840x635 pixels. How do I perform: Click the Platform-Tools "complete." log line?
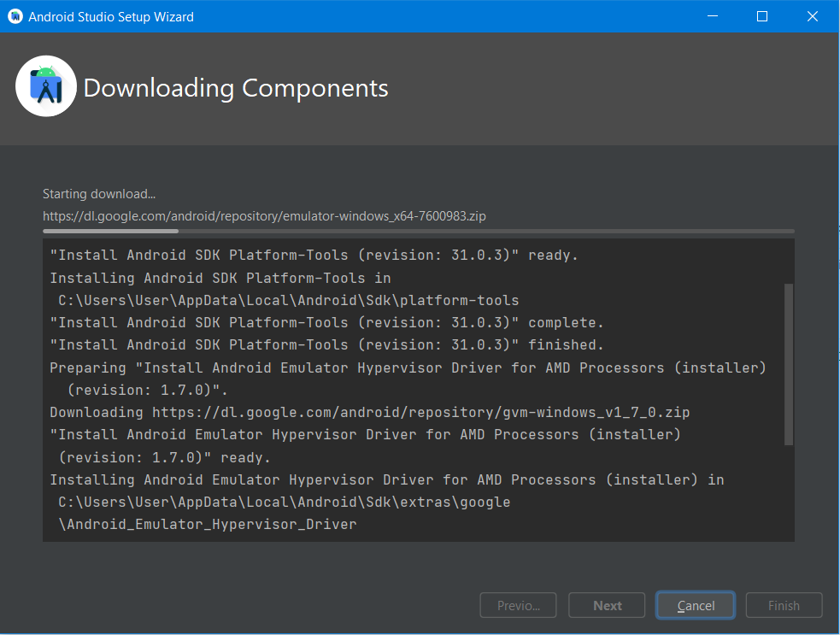click(326, 322)
